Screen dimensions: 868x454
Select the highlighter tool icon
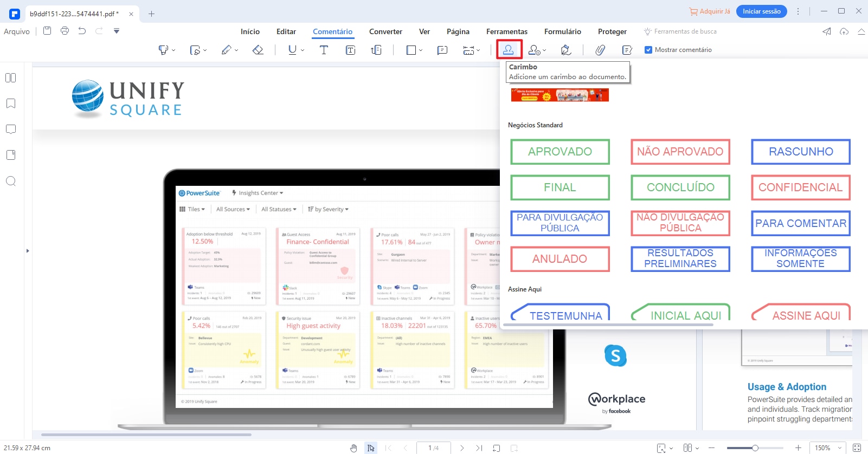163,50
